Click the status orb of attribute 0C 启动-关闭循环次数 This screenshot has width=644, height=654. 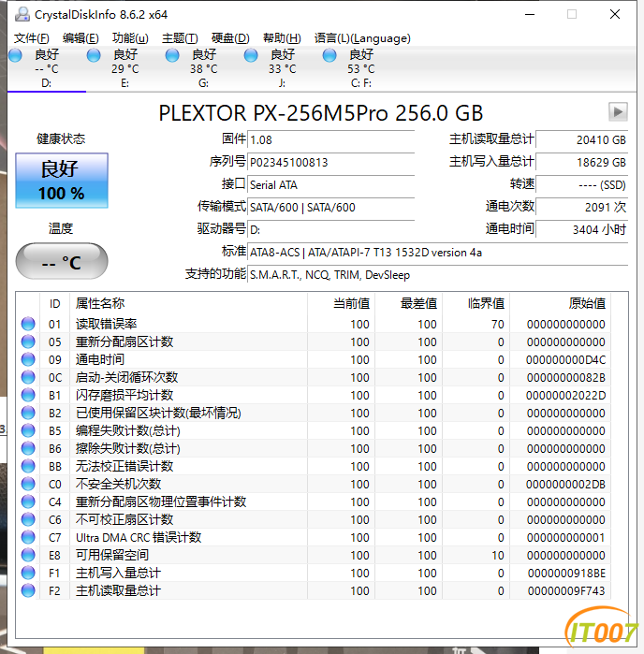28,377
